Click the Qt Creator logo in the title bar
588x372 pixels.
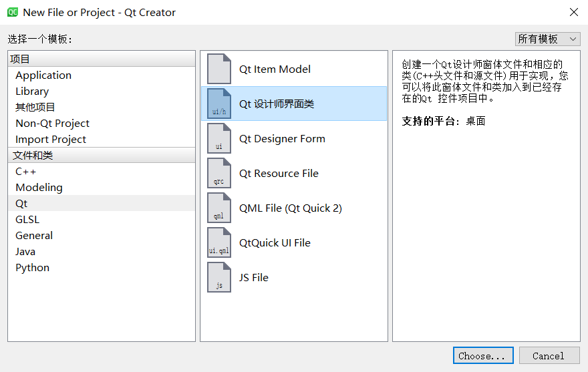[13, 13]
